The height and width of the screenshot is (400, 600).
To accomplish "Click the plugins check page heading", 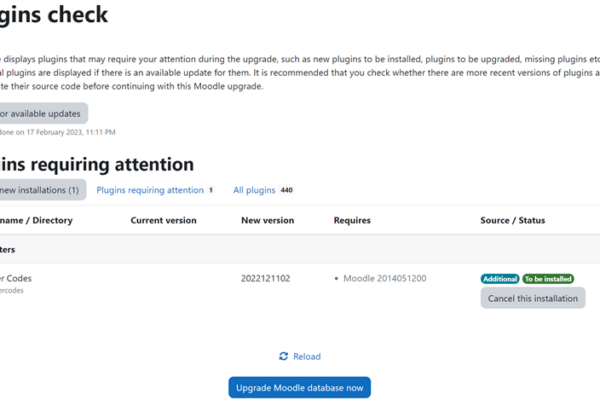I will click(x=54, y=15).
